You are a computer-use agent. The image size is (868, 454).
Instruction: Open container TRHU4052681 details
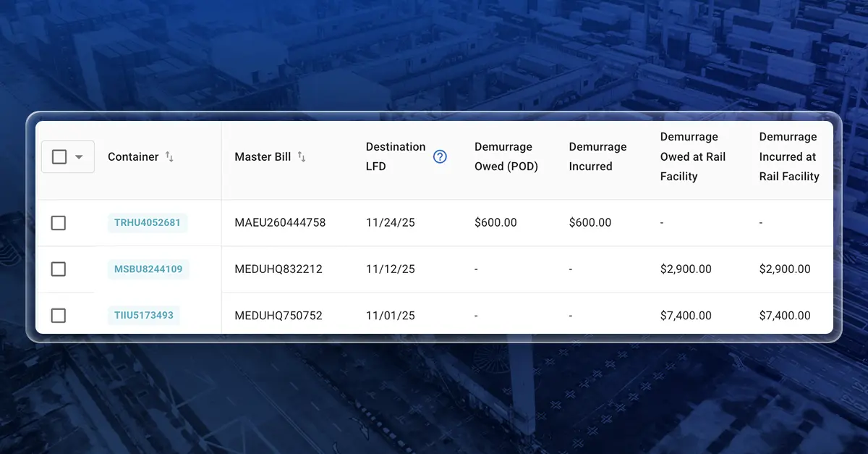[148, 223]
